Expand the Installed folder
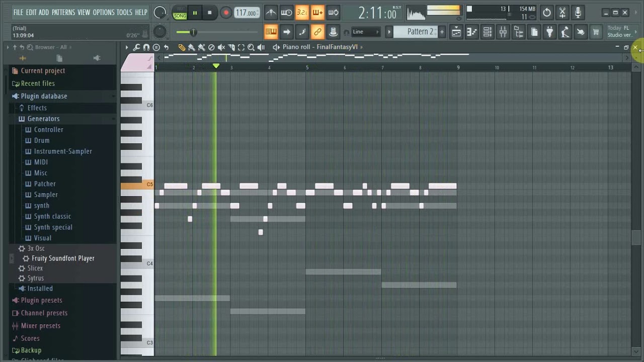Viewport: 644px width, 362px height. click(40, 289)
